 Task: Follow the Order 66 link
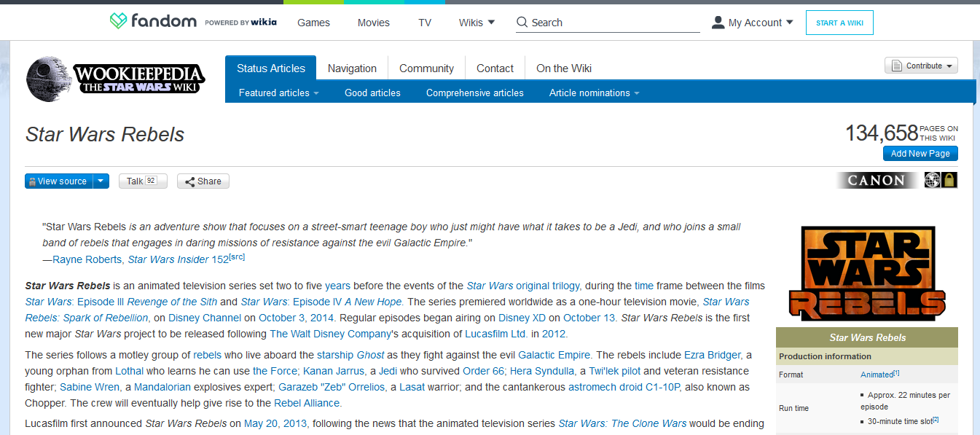coord(484,371)
